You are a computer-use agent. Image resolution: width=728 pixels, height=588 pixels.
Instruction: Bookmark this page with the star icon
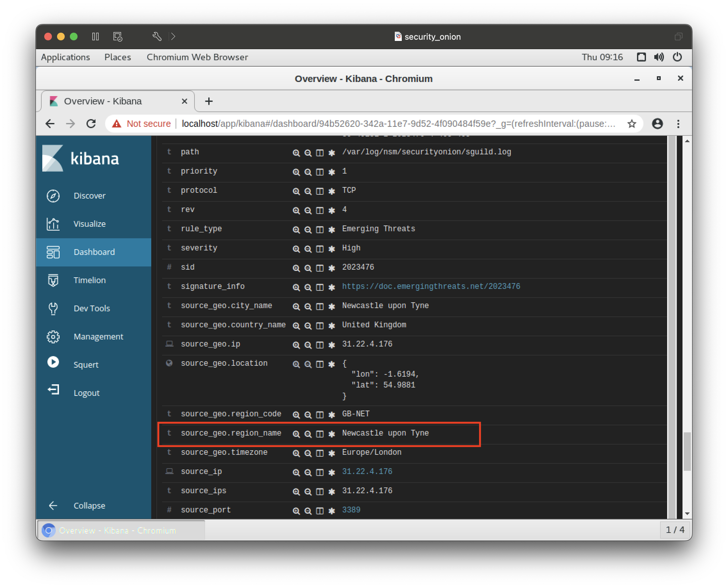pyautogui.click(x=632, y=124)
